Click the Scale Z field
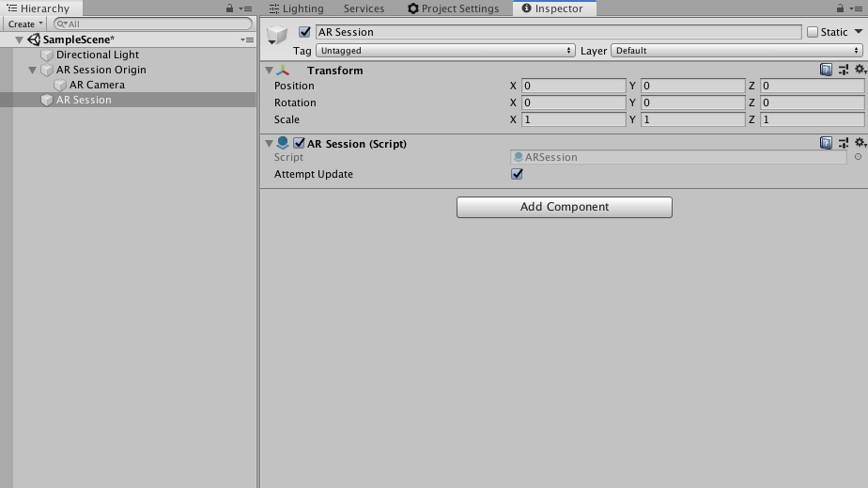 812,119
